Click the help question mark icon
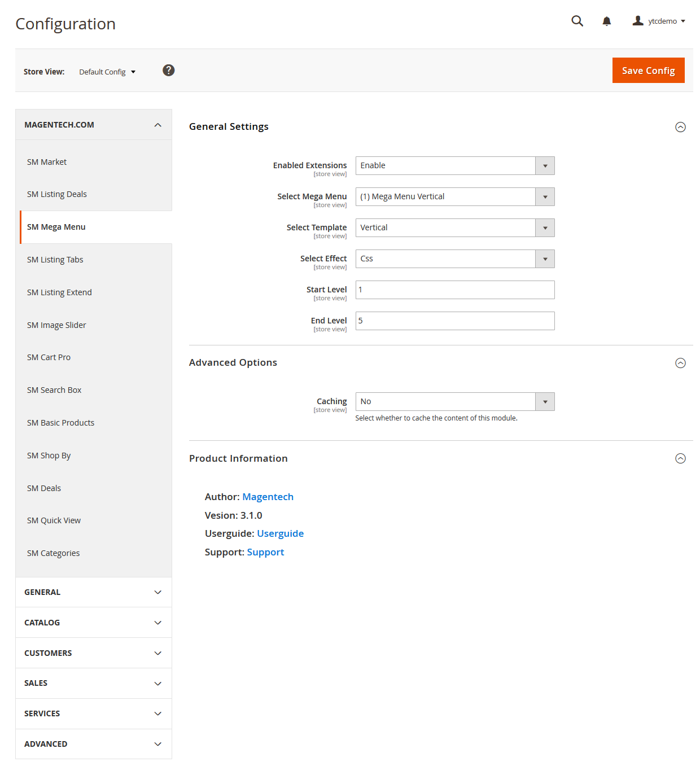This screenshot has width=700, height=775. [168, 70]
